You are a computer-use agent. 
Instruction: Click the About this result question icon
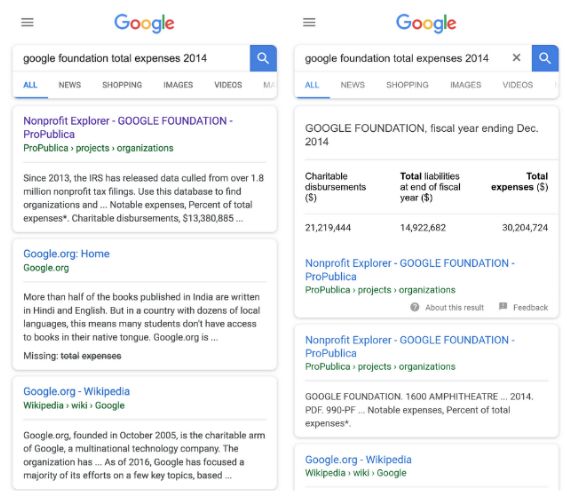click(x=414, y=307)
